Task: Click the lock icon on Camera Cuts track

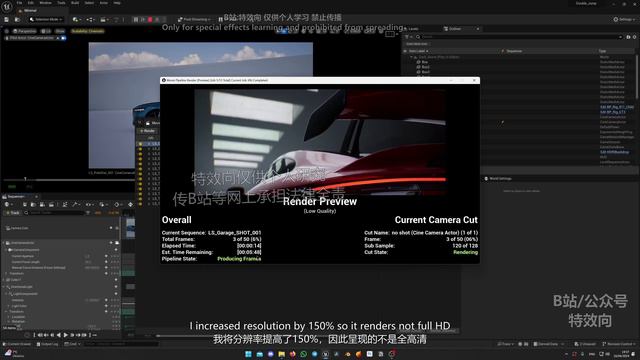Action: pos(117,228)
